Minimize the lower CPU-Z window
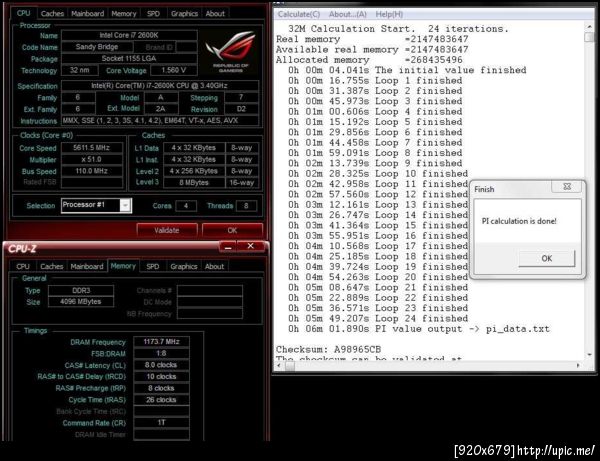The image size is (600, 461). click(228, 247)
